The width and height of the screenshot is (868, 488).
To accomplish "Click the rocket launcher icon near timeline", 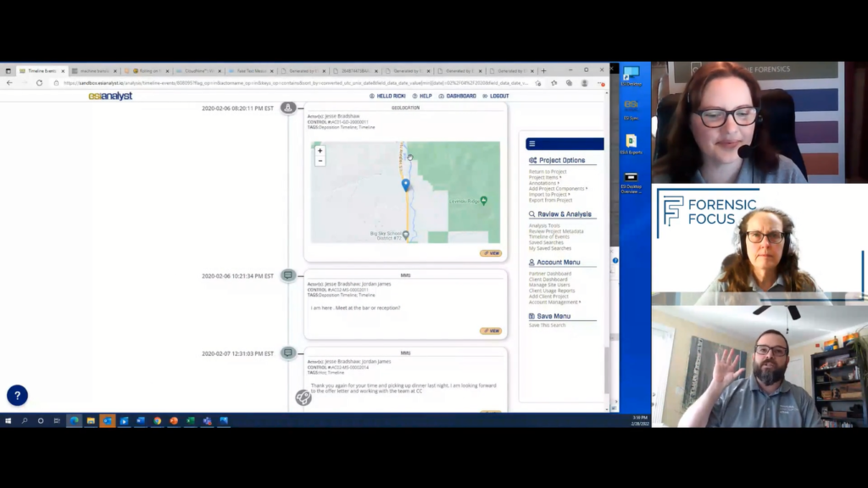I will pos(303,397).
